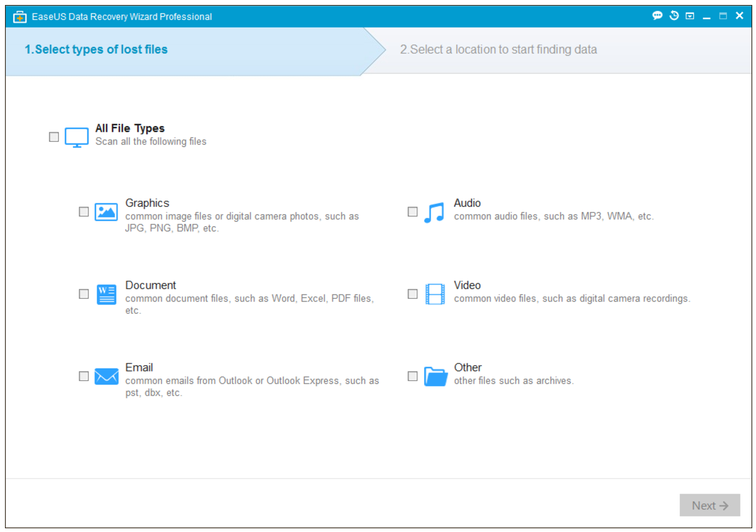The height and width of the screenshot is (532, 756).
Task: Click the Document page icon
Action: (x=106, y=294)
